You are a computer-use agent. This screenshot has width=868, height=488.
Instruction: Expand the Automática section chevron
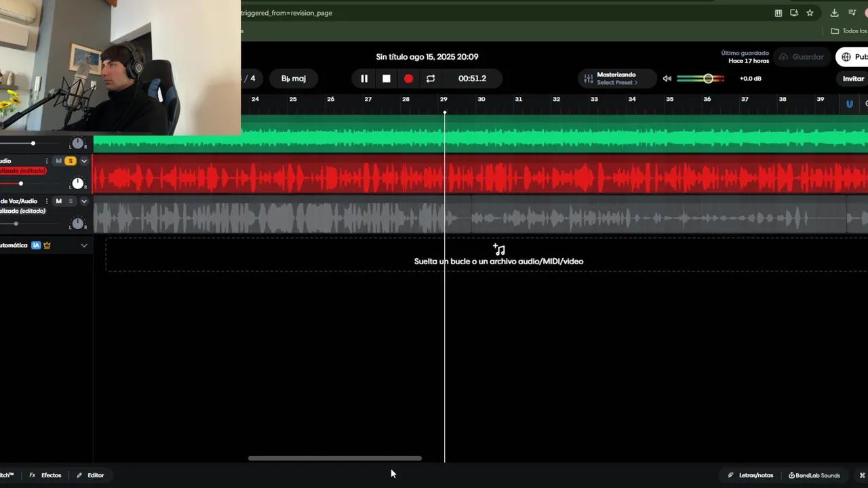click(x=84, y=245)
